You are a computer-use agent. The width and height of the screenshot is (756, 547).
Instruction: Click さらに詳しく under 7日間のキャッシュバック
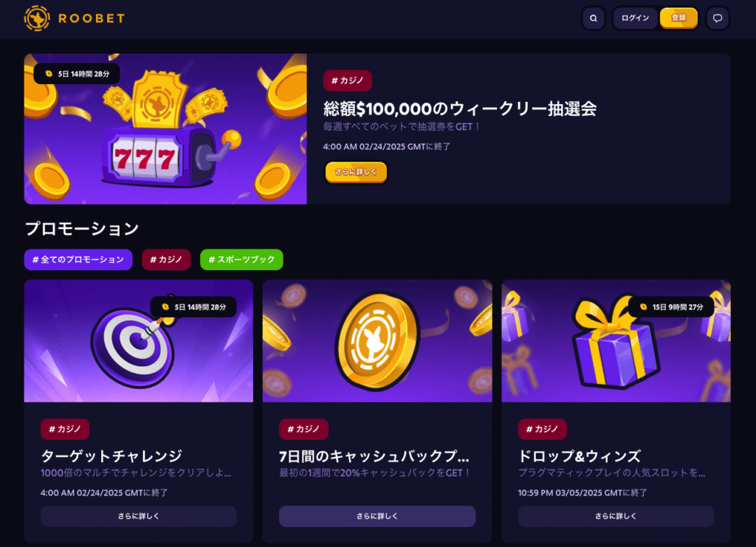pyautogui.click(x=377, y=516)
